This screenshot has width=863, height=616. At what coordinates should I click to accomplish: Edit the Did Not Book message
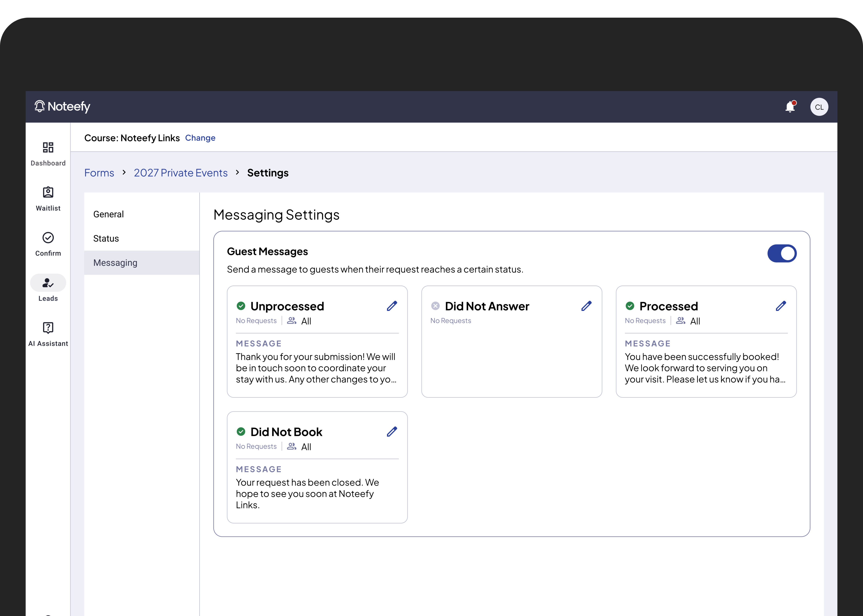click(392, 432)
